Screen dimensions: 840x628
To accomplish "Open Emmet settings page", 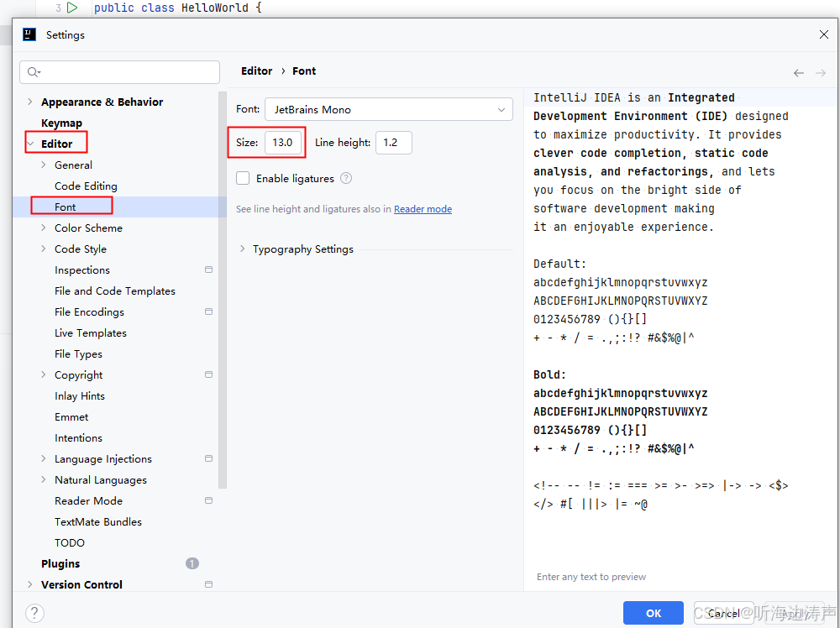I will pyautogui.click(x=71, y=416).
